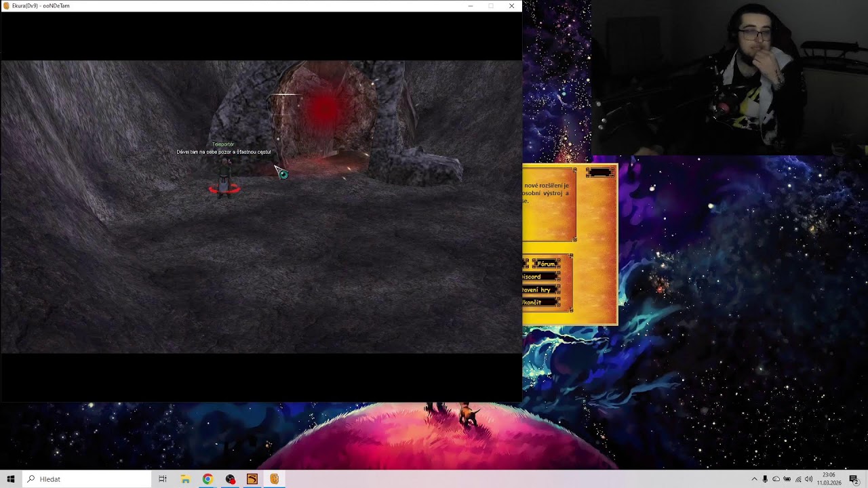Close the Ekura game window
This screenshot has width=868, height=488.
click(x=511, y=6)
